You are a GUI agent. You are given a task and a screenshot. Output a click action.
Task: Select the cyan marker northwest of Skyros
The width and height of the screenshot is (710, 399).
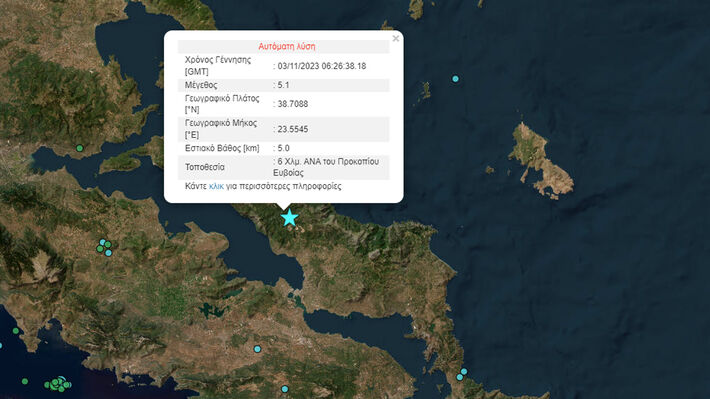455,79
